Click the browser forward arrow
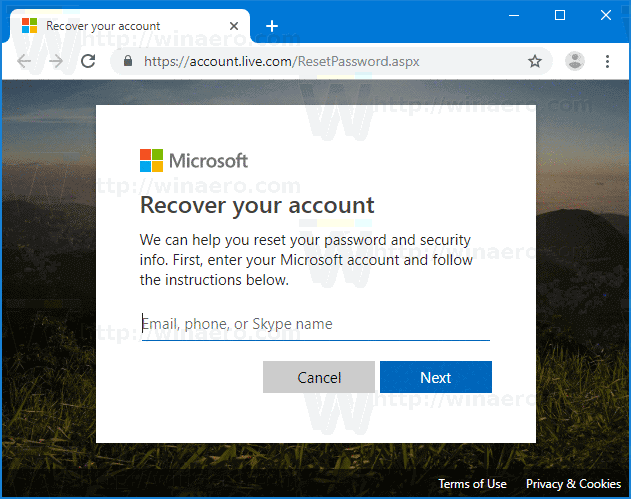Image resolution: width=631 pixels, height=499 pixels. click(x=56, y=62)
